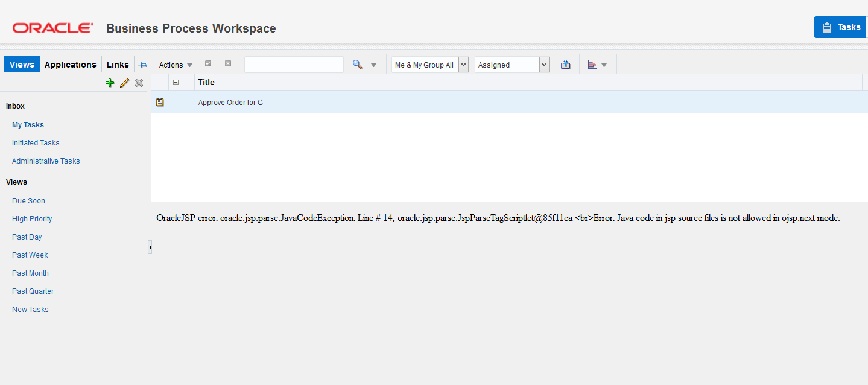The image size is (868, 385).
Task: Select the Due Soon view
Action: tap(28, 201)
